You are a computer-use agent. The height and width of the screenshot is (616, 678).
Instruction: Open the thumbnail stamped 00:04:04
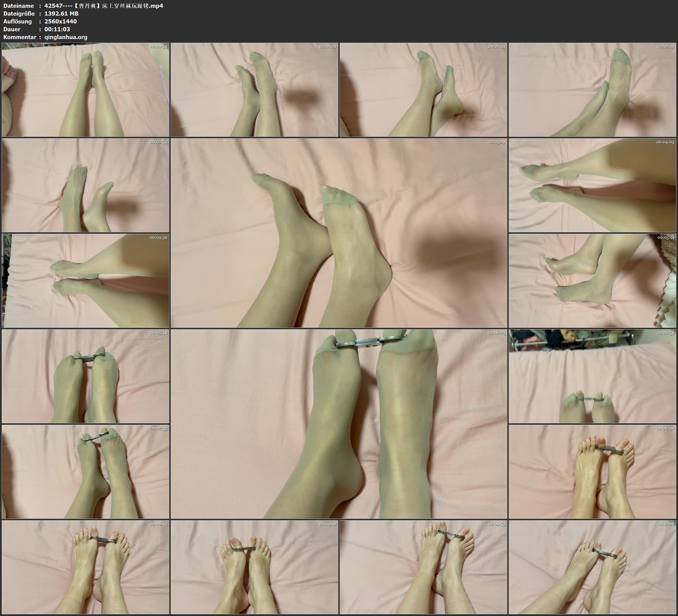pos(592,185)
